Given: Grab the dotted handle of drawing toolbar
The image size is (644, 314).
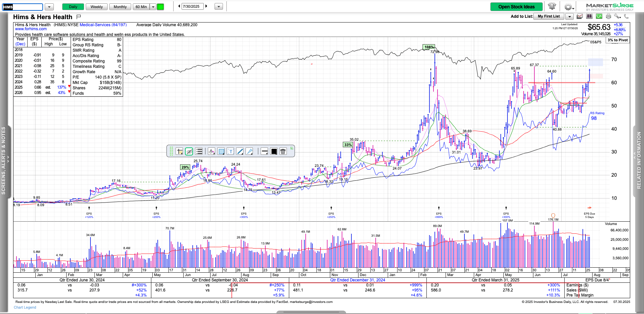Looking at the screenshot, I should coord(171,151).
